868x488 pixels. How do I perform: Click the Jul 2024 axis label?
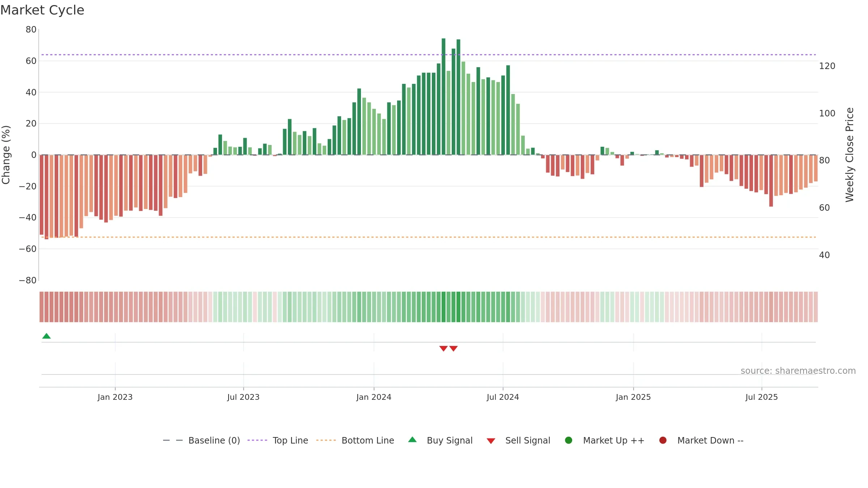click(x=503, y=397)
